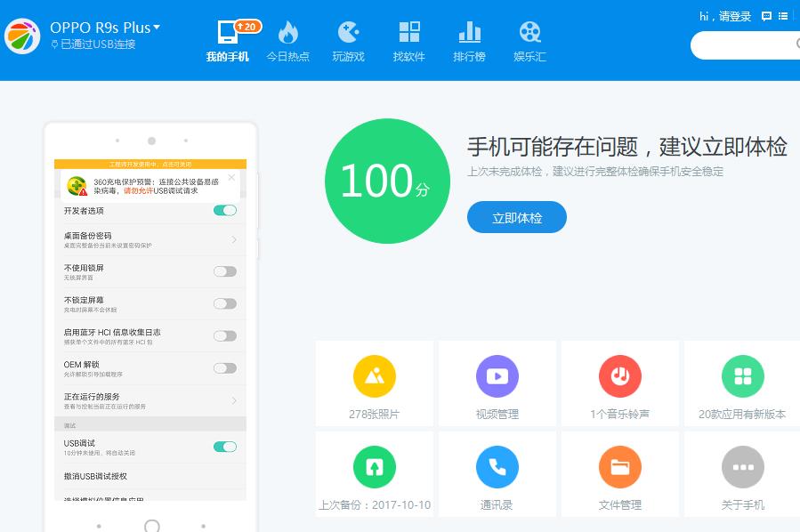Open the 视频管理 video tile
Screen dimensions: 800x532
pos(497,383)
